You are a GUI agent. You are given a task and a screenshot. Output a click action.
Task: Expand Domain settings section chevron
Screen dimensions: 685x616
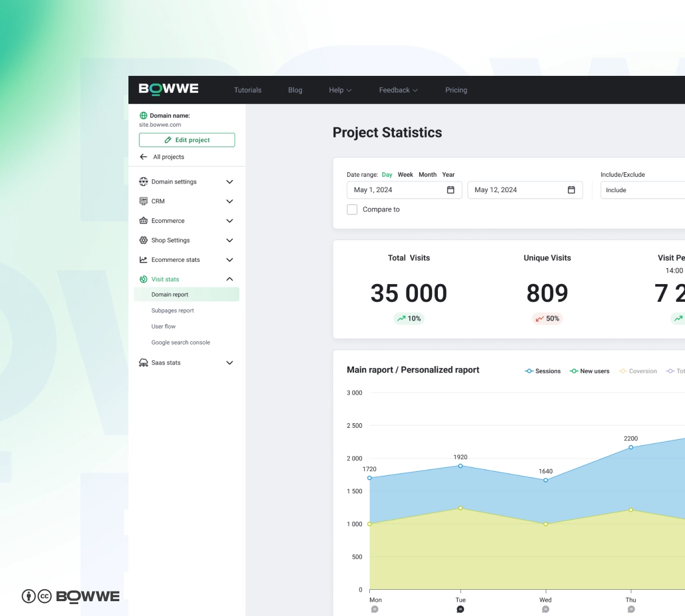[229, 182]
